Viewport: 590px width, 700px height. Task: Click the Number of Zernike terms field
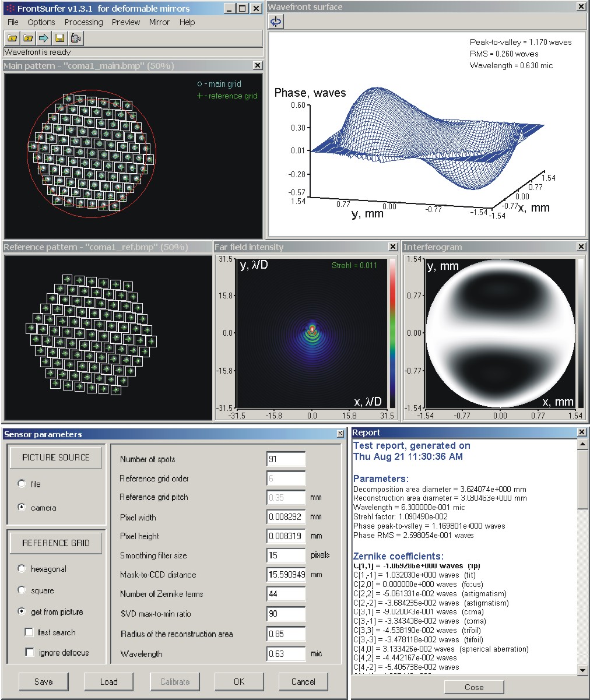[x=286, y=594]
